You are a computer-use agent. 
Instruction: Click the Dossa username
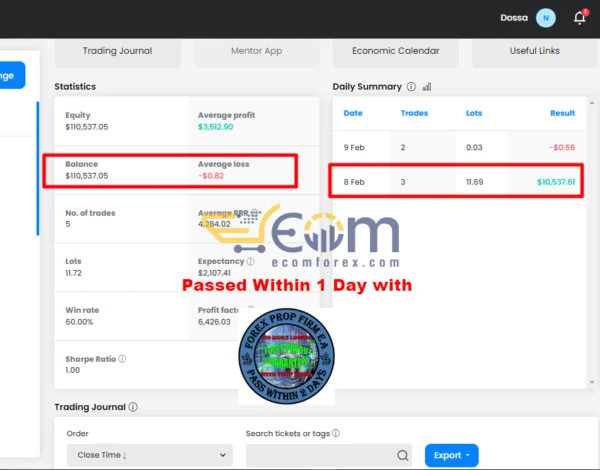pos(514,18)
